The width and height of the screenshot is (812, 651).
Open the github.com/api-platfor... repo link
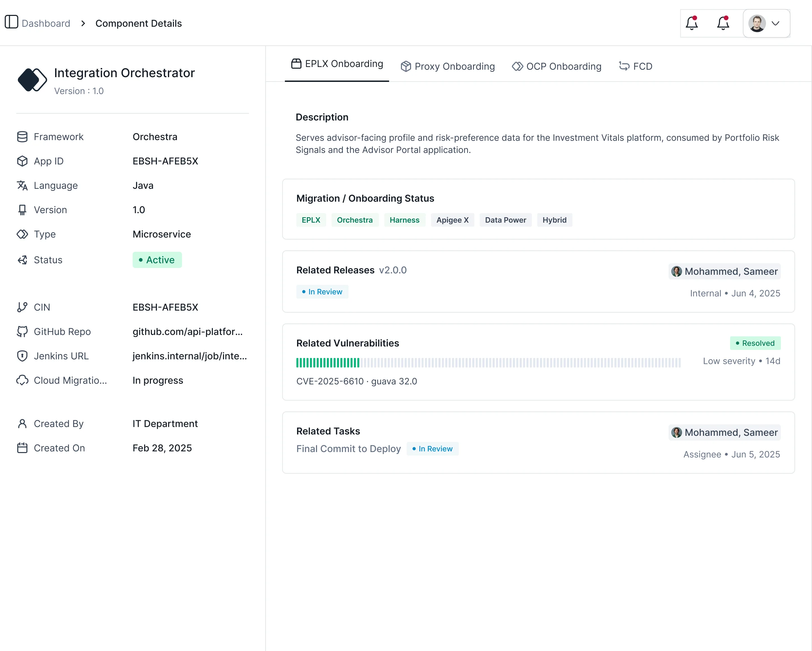[x=187, y=332]
